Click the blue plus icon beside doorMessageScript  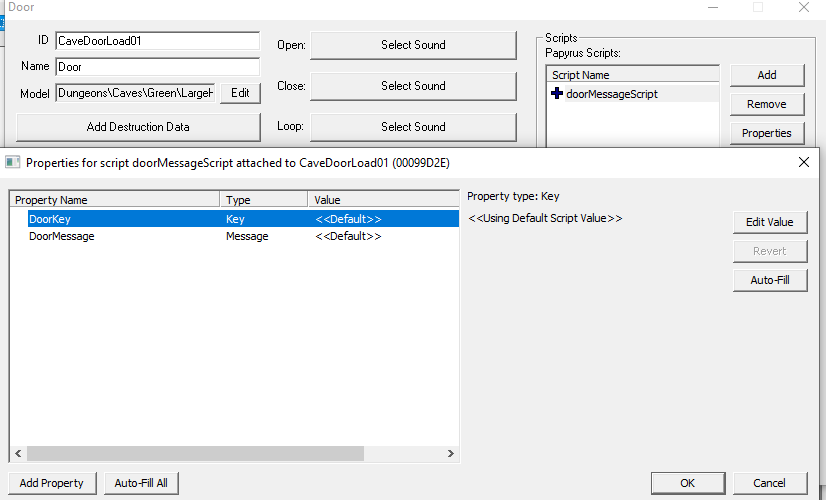(557, 94)
